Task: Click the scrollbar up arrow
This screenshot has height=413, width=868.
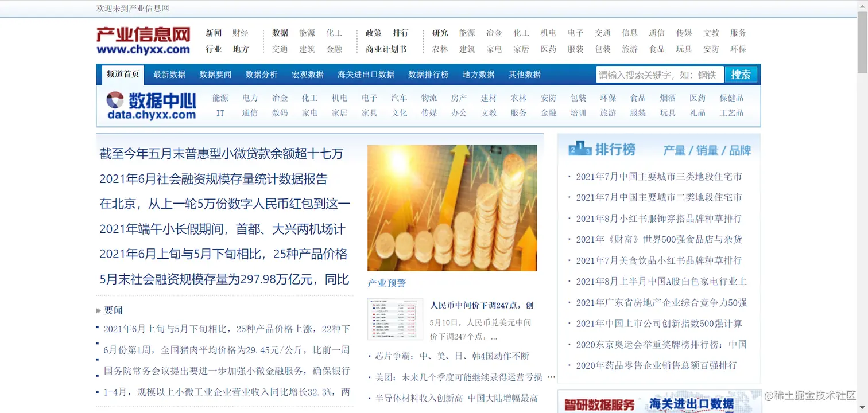Action: tap(863, 6)
